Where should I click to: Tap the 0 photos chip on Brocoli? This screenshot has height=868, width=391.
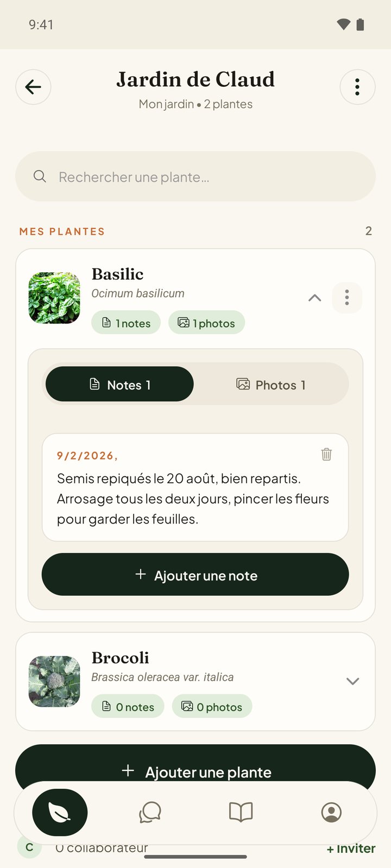click(x=212, y=706)
